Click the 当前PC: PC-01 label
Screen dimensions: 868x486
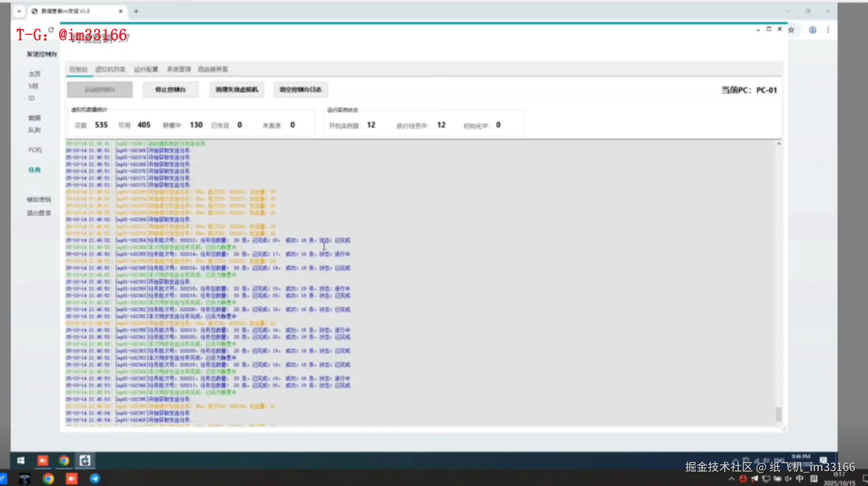pyautogui.click(x=749, y=90)
